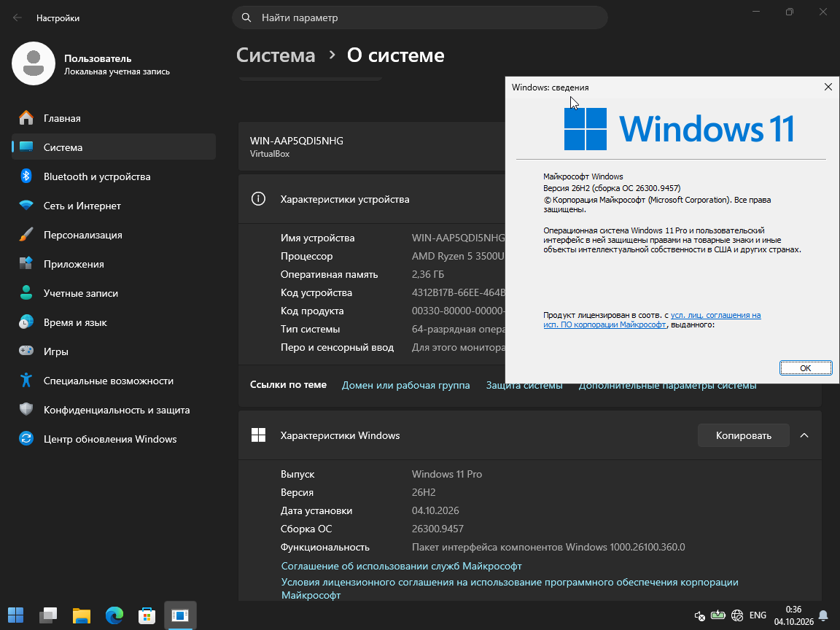Click the Windows logo by Характеристики Windows
Viewport: 840px width, 630px height.
258,435
